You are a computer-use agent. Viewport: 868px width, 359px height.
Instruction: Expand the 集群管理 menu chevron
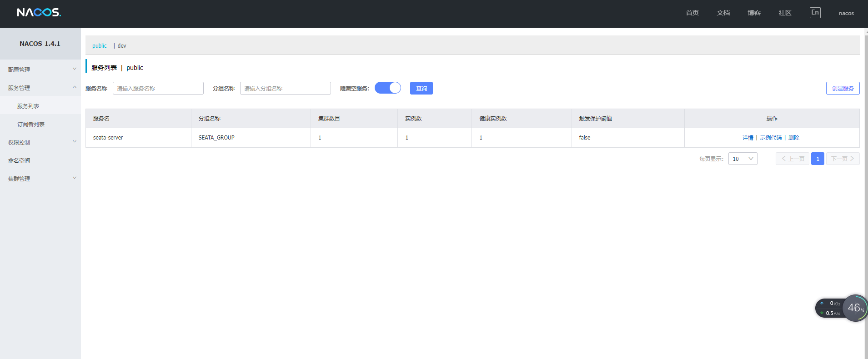[75, 178]
